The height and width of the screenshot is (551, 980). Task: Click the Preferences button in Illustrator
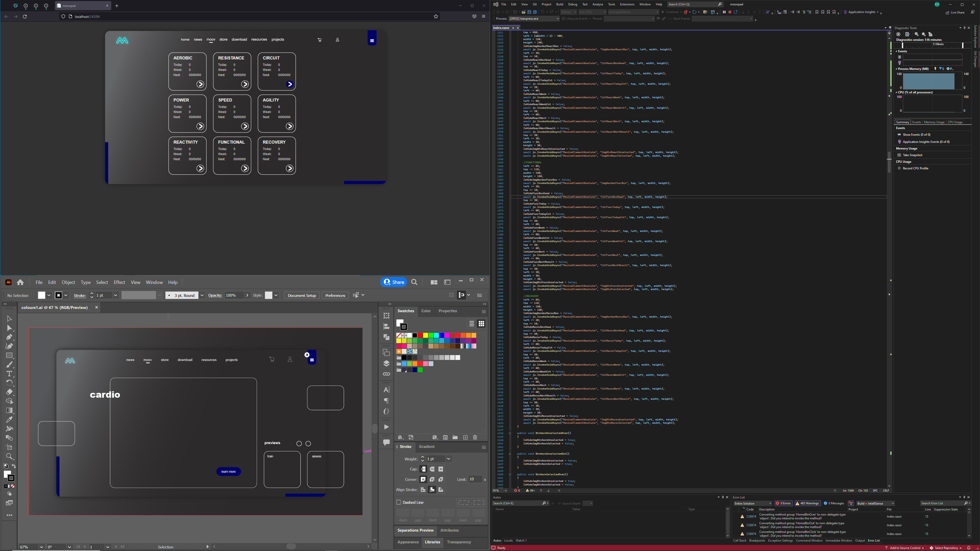(x=335, y=295)
